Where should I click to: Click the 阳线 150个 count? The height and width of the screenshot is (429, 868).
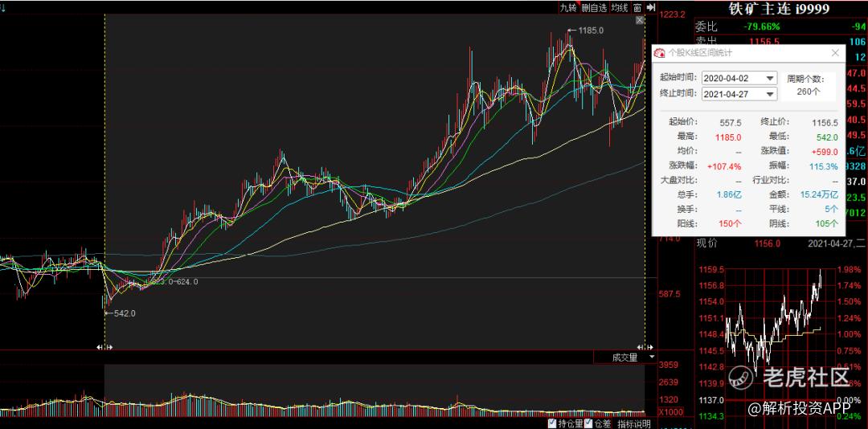(730, 223)
